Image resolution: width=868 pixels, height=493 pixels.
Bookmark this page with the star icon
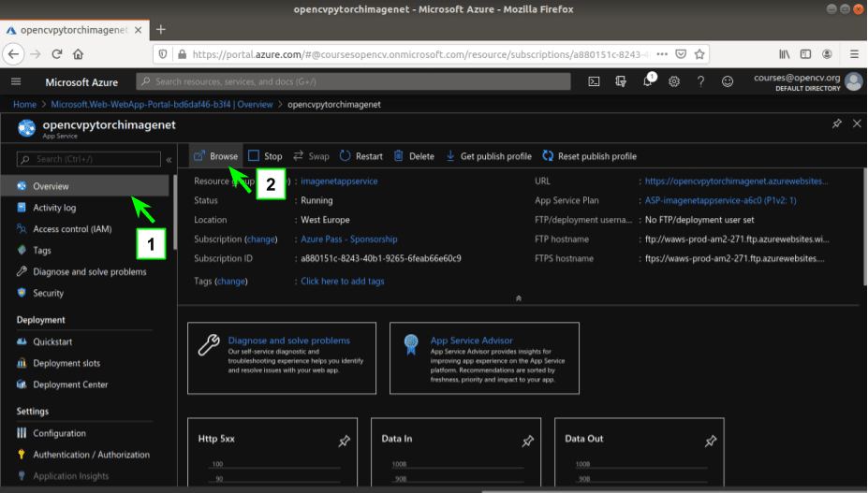(x=699, y=54)
